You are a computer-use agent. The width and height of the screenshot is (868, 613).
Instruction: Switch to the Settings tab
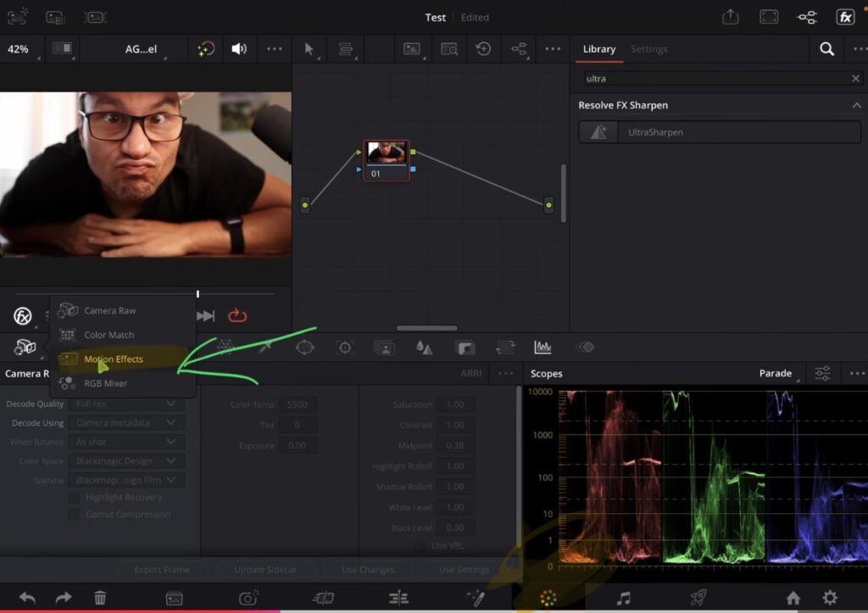click(648, 49)
